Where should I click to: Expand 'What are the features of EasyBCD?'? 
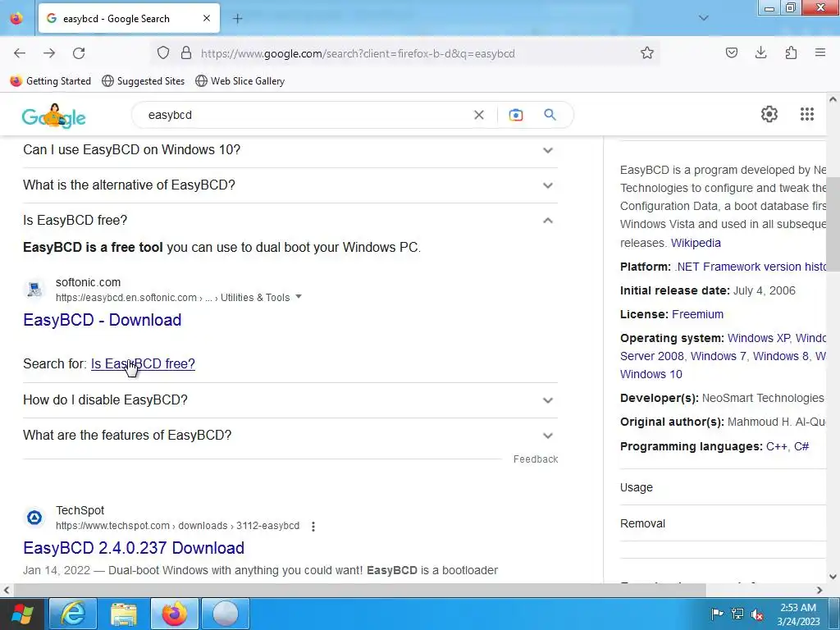point(290,436)
